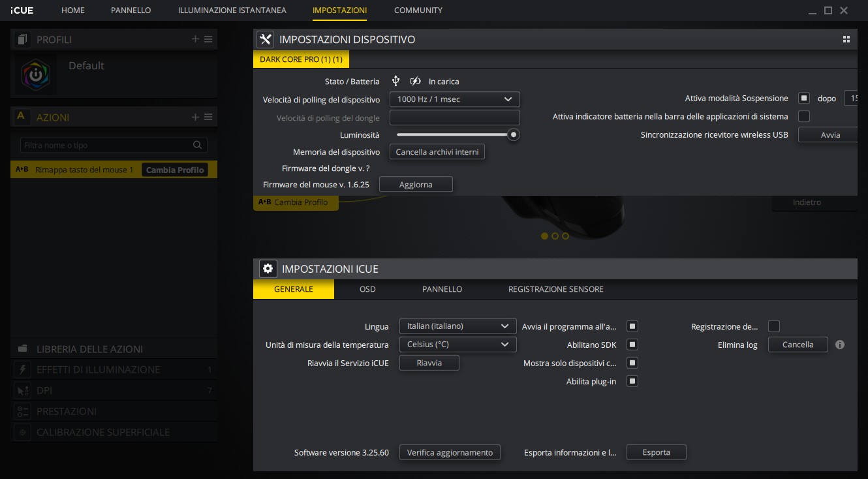Viewport: 868px width, 479px height.
Task: Switch to the Generale tab
Action: click(x=294, y=289)
